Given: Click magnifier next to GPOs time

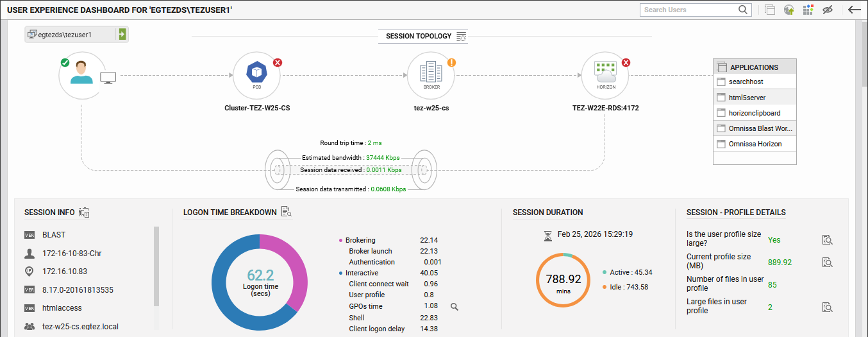Looking at the screenshot, I should point(455,307).
